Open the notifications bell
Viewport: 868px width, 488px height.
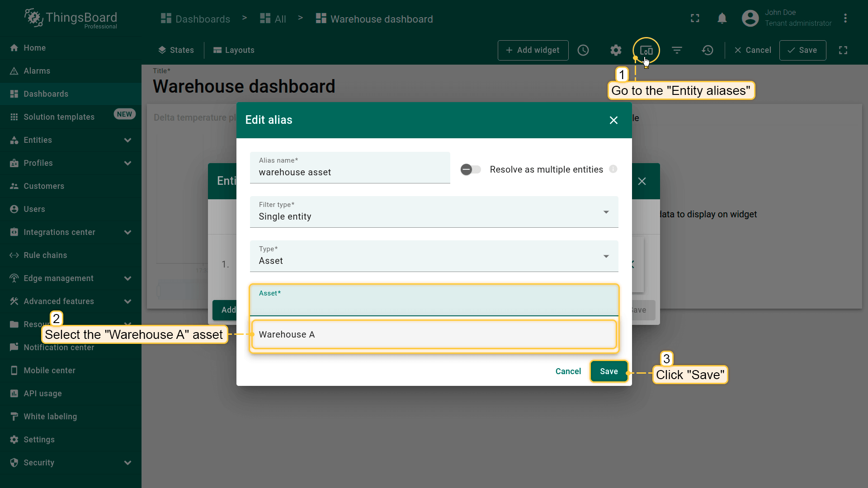click(x=722, y=19)
